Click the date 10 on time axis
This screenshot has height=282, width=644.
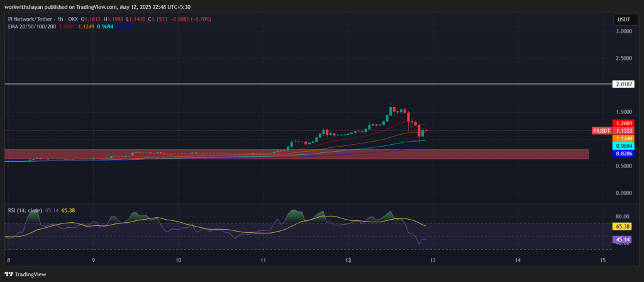[x=179, y=260]
